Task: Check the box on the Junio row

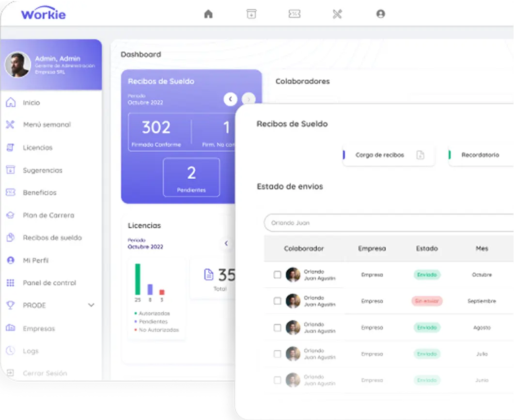Action: point(277,380)
